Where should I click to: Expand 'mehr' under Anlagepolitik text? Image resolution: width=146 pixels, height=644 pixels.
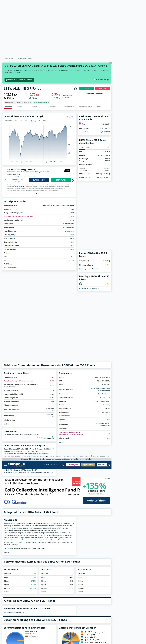point(7,552)
